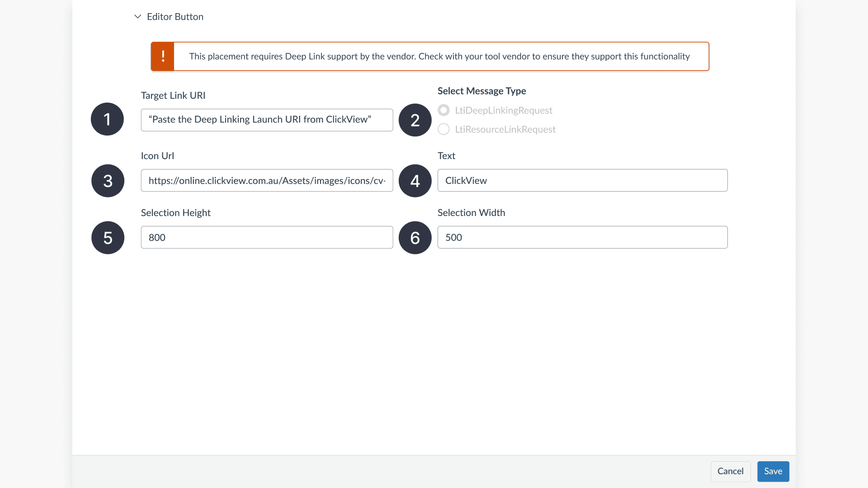Cancel the placement configuration changes
This screenshot has height=488, width=868.
tap(730, 471)
